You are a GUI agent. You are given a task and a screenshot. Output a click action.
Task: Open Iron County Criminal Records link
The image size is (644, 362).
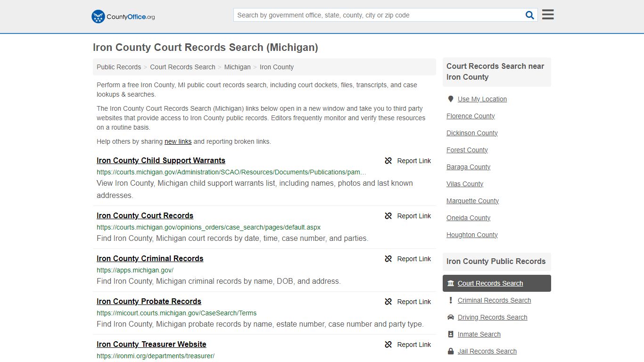click(150, 258)
